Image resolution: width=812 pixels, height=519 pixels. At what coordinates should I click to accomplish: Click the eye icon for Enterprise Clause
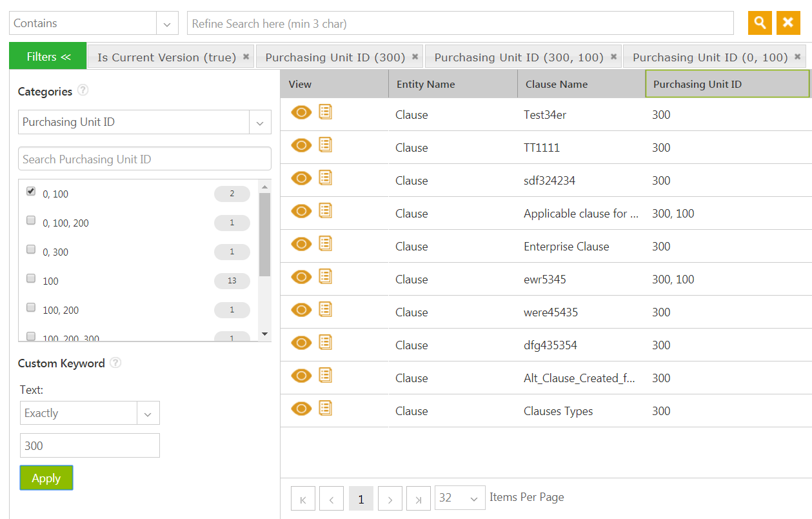tap(301, 245)
